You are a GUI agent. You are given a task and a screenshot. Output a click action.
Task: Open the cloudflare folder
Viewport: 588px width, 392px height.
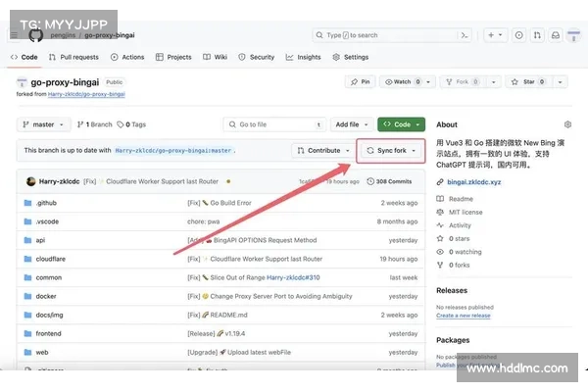pos(51,259)
